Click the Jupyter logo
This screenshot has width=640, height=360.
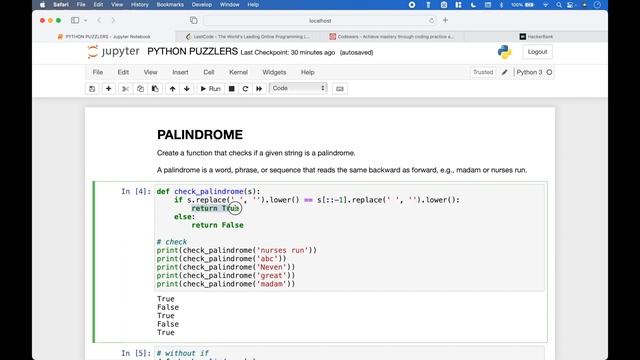coord(113,51)
